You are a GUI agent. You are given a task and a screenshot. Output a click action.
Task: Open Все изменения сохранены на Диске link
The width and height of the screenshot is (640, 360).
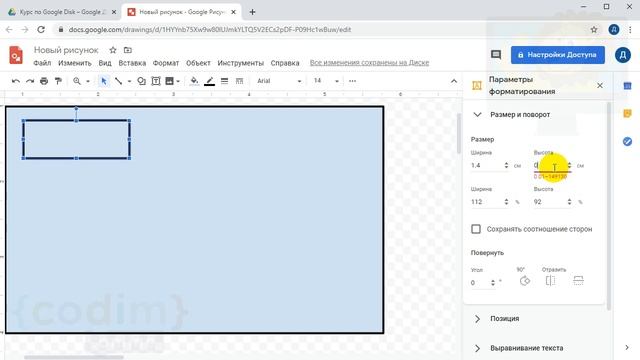(x=369, y=63)
